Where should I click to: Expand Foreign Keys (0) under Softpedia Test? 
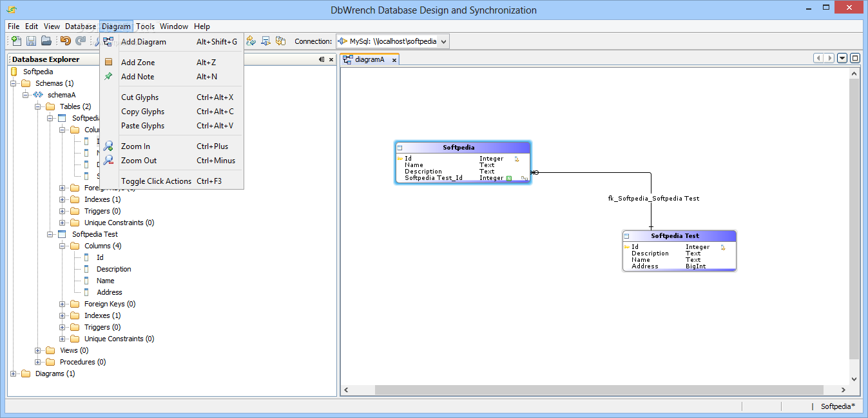click(x=63, y=304)
